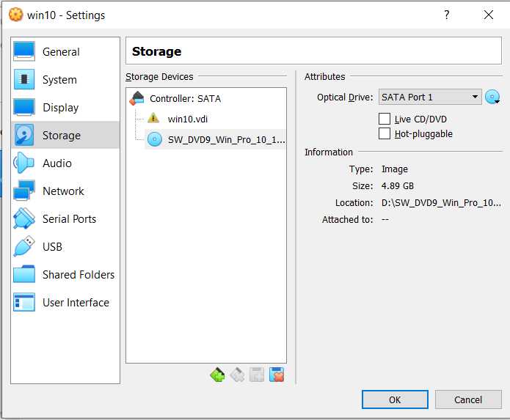Click the Network monitors icon
This screenshot has height=420, width=510.
point(24,191)
